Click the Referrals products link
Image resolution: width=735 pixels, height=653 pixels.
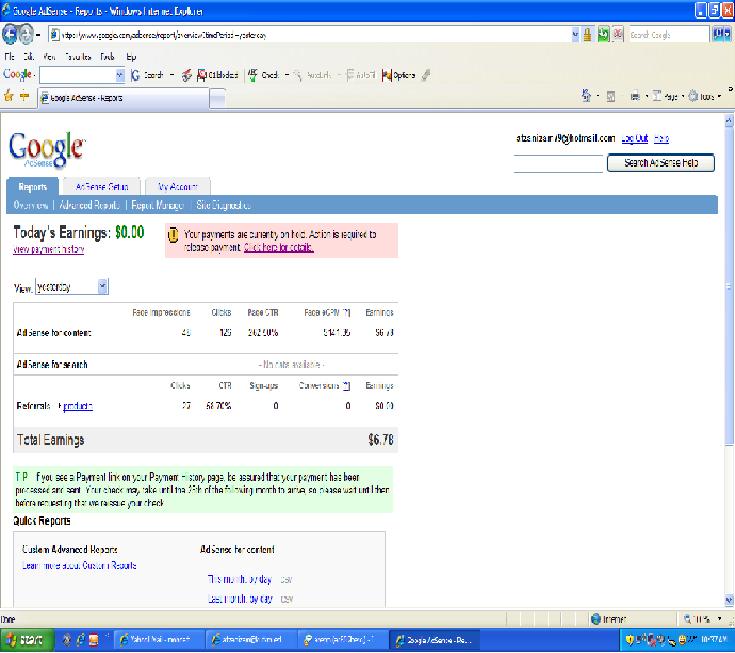77,406
